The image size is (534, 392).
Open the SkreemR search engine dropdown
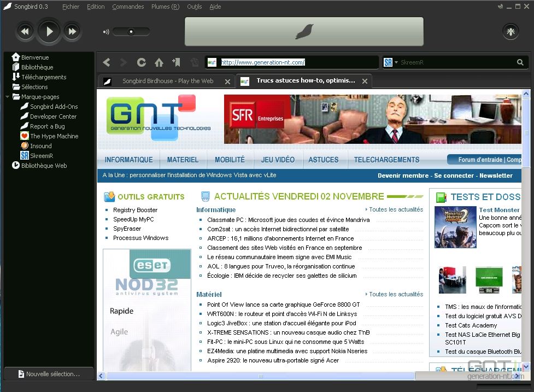click(396, 62)
